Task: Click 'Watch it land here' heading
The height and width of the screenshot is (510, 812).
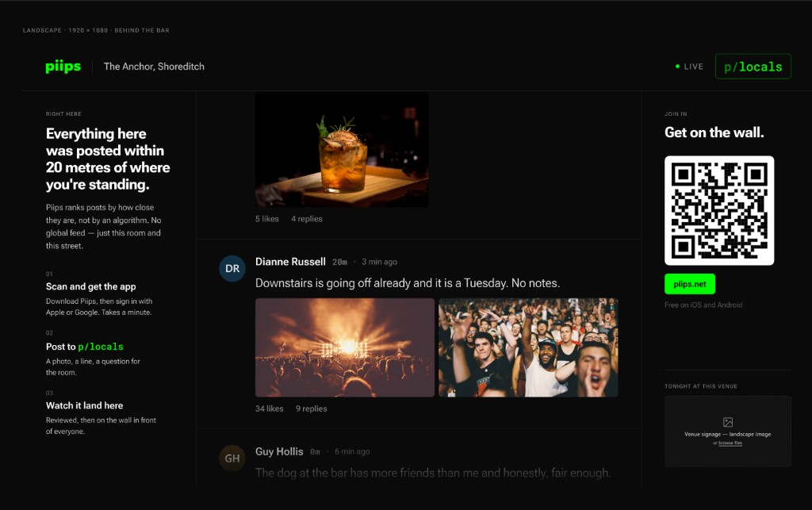Action: 84,405
